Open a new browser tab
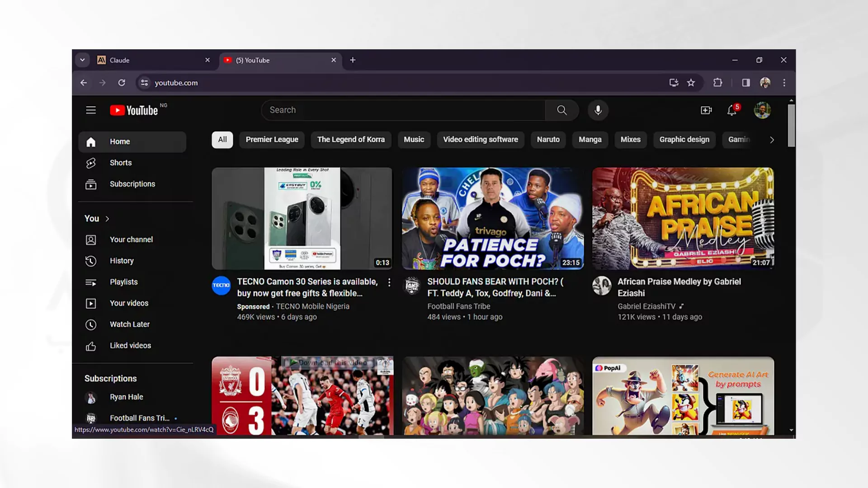Image resolution: width=868 pixels, height=488 pixels. coord(353,60)
